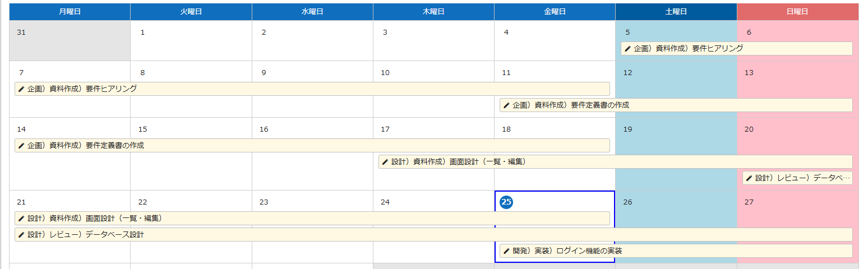
Task: Select date 8 in the calendar
Action: tap(142, 73)
